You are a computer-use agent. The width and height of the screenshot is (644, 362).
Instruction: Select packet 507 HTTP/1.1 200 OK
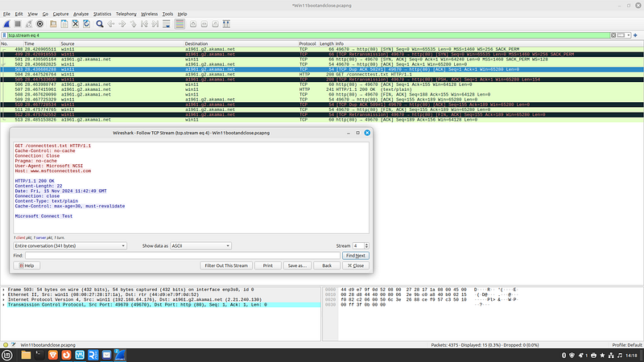(x=322, y=89)
